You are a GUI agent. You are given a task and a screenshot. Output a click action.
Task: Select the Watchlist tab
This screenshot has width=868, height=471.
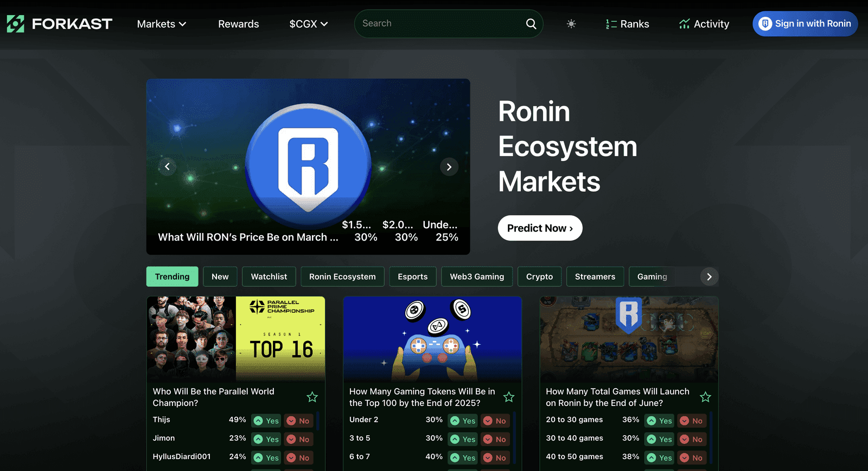(269, 276)
